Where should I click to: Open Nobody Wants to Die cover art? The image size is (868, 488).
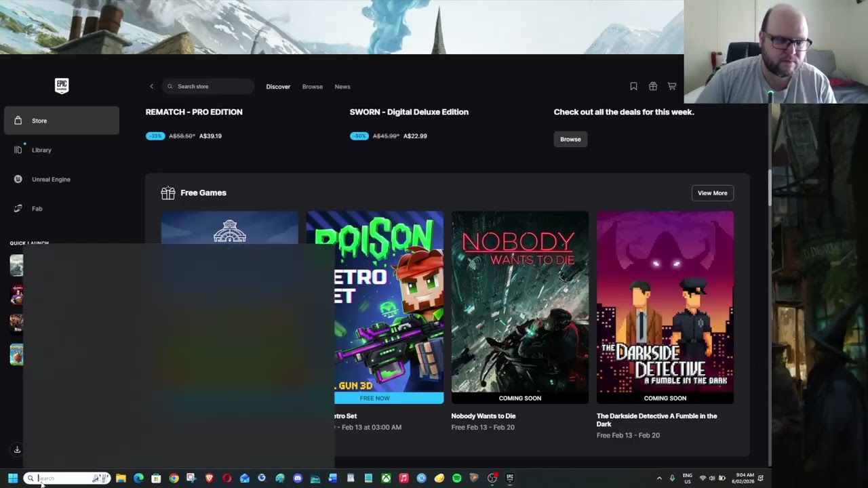point(520,302)
